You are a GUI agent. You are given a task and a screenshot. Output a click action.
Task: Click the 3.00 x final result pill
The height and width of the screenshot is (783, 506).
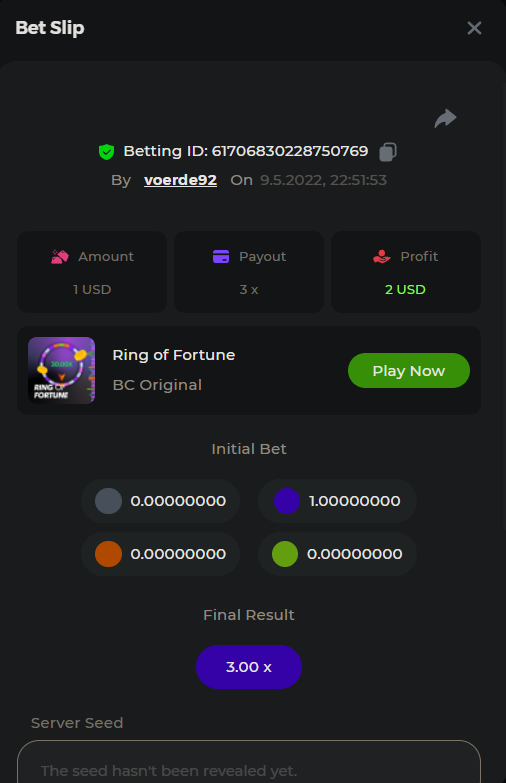[249, 667]
